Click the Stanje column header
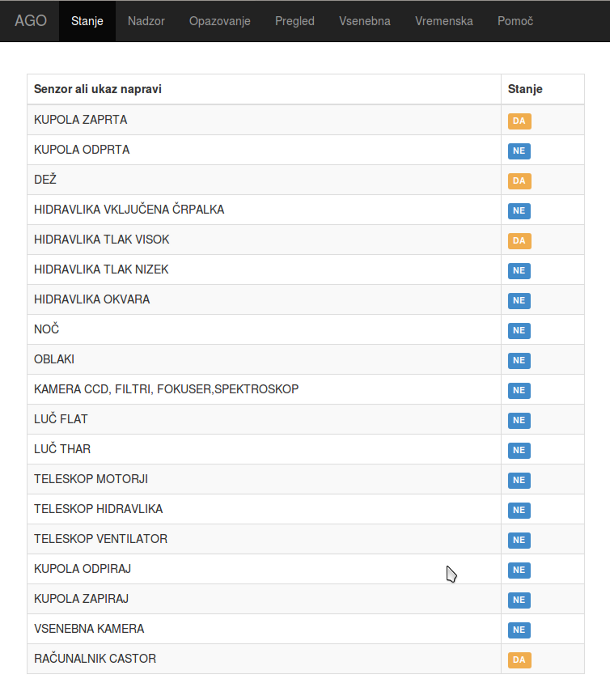Image resolution: width=610 pixels, height=683 pixels. pos(525,89)
